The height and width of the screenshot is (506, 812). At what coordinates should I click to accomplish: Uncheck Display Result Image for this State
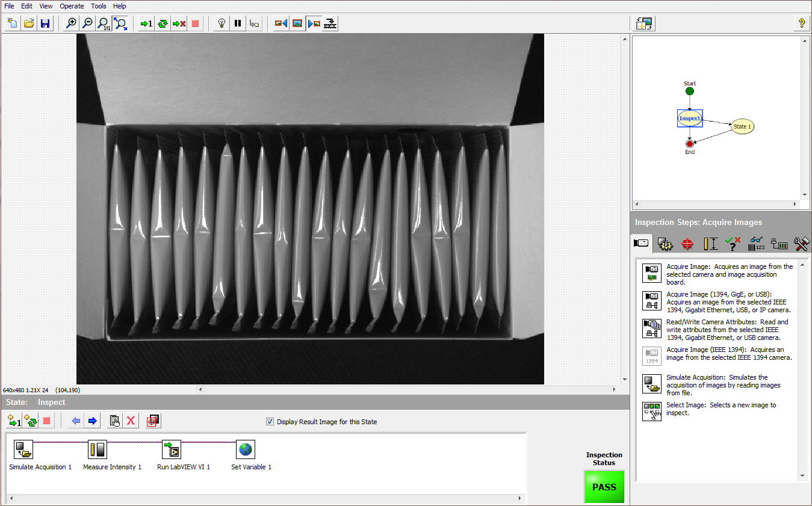pos(270,422)
